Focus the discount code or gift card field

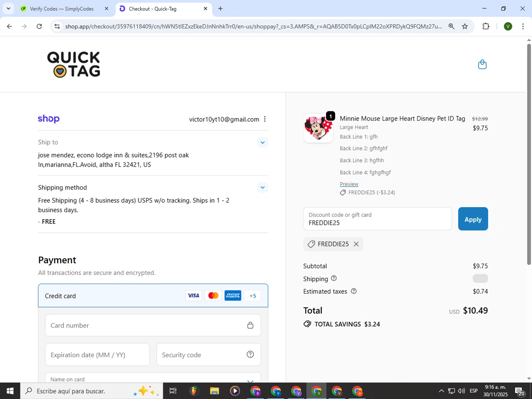(x=377, y=219)
